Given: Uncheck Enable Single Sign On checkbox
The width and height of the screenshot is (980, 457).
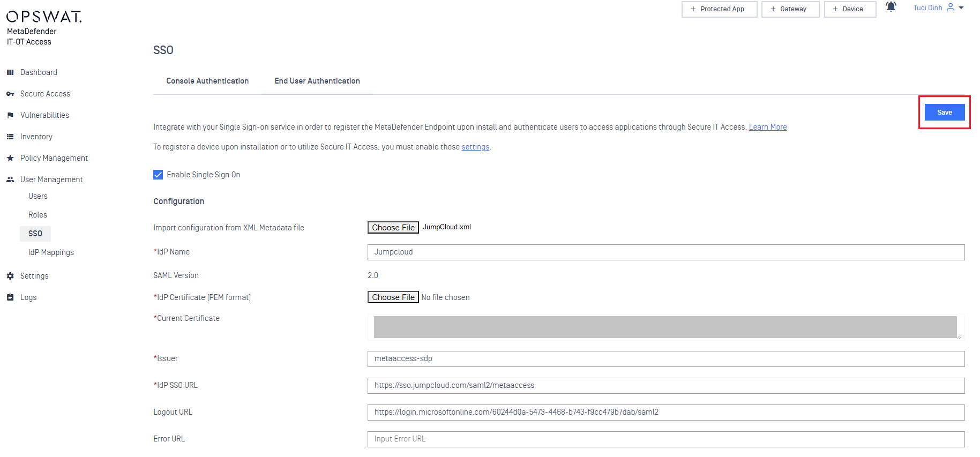Looking at the screenshot, I should [158, 175].
